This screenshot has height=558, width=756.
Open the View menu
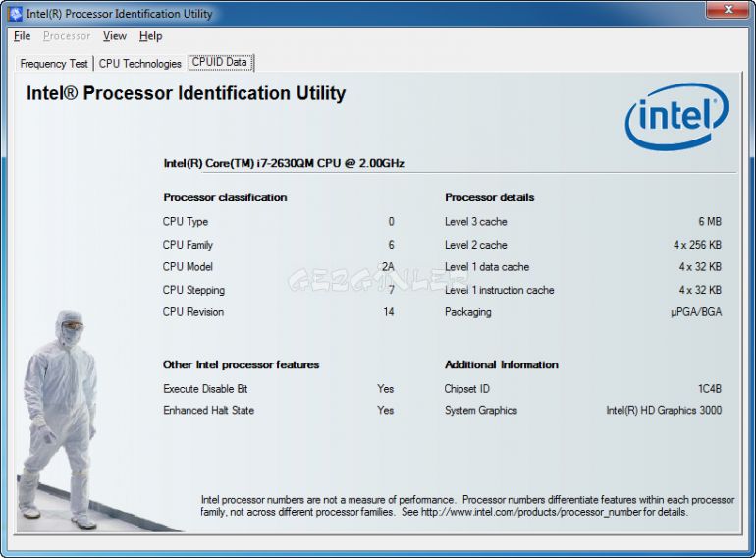[115, 36]
